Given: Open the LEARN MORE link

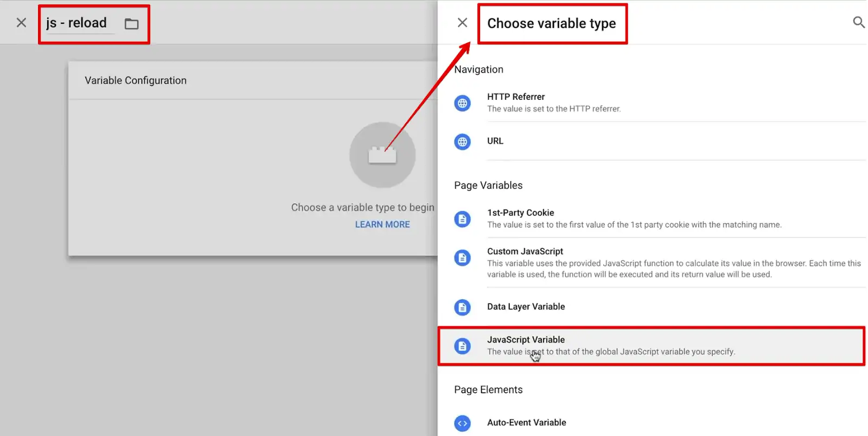Looking at the screenshot, I should tap(382, 224).
